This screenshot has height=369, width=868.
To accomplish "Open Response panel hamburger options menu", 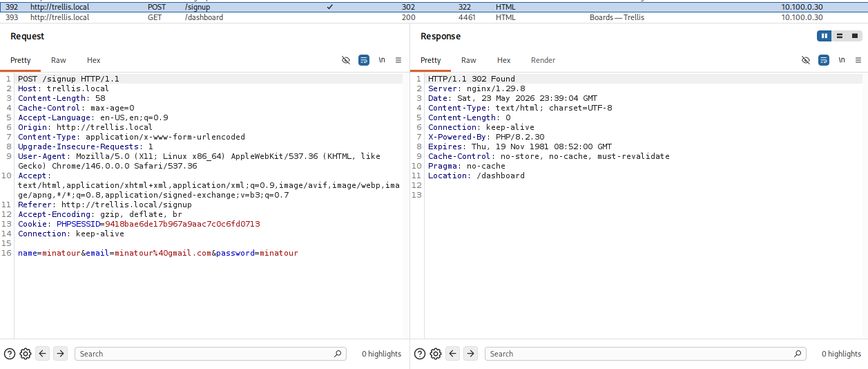I will [x=858, y=60].
